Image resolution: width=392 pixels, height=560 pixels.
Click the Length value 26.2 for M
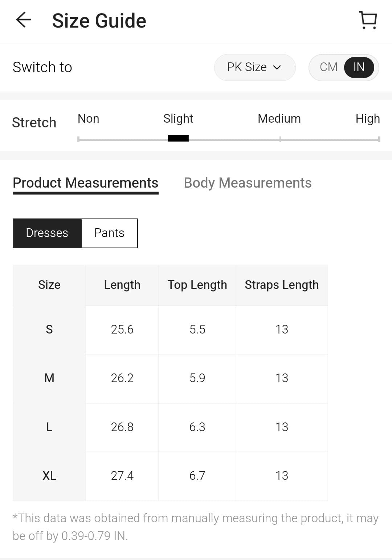pyautogui.click(x=122, y=378)
